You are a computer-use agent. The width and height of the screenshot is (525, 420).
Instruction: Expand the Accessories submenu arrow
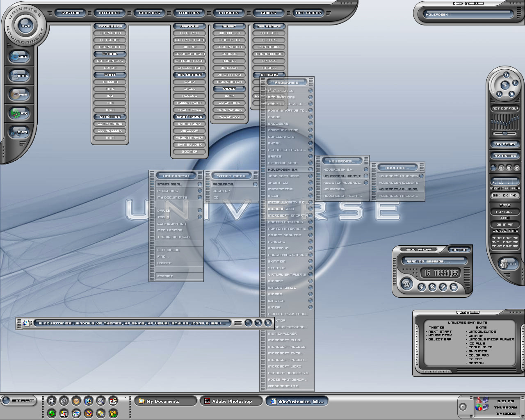point(310,91)
